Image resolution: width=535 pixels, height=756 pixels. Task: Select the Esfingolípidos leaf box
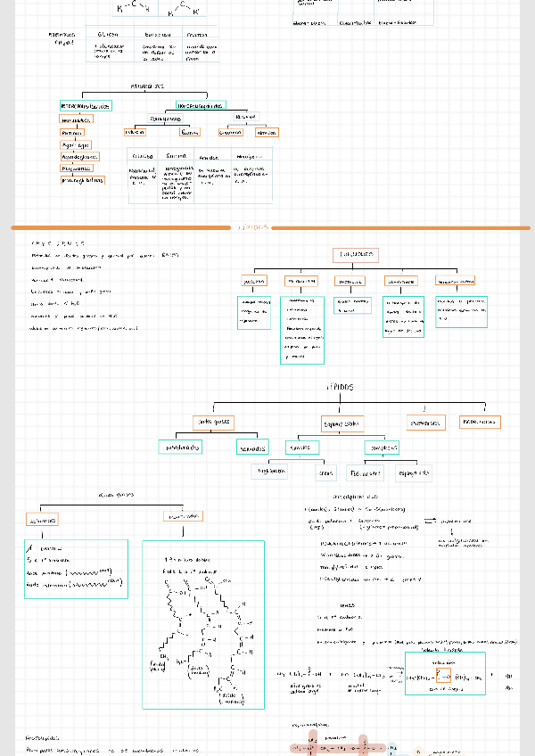[x=413, y=473]
